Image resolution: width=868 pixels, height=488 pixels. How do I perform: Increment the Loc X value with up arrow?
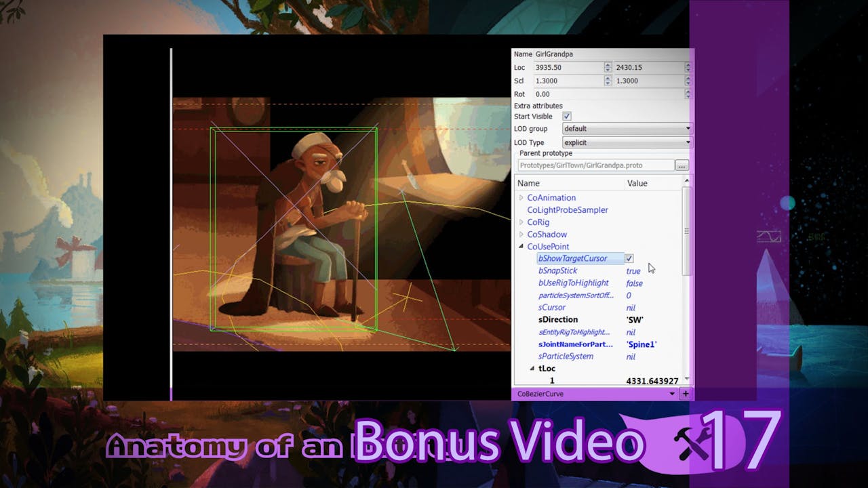(607, 65)
